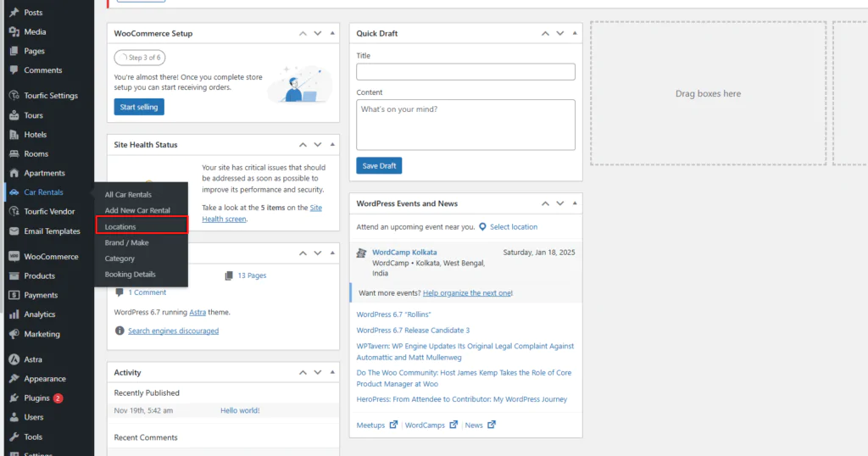Screen dimensions: 868x456
Task: Open the Hello world! post link
Action: pyautogui.click(x=240, y=410)
